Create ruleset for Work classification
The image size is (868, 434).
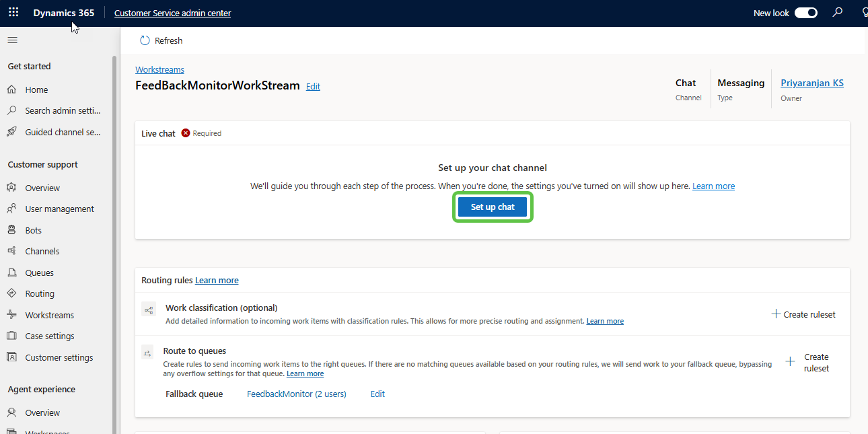pos(803,314)
